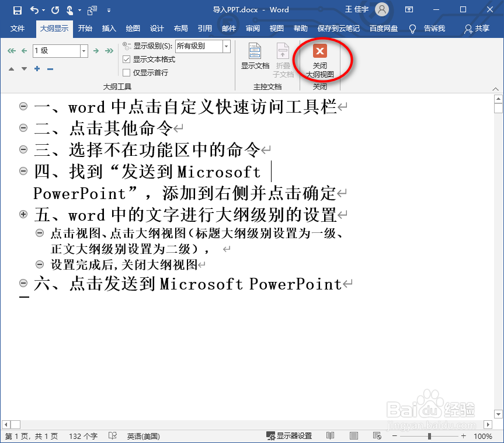
Task: Click the outline bullet beside '三、选择不在功能区'
Action: click(23, 149)
